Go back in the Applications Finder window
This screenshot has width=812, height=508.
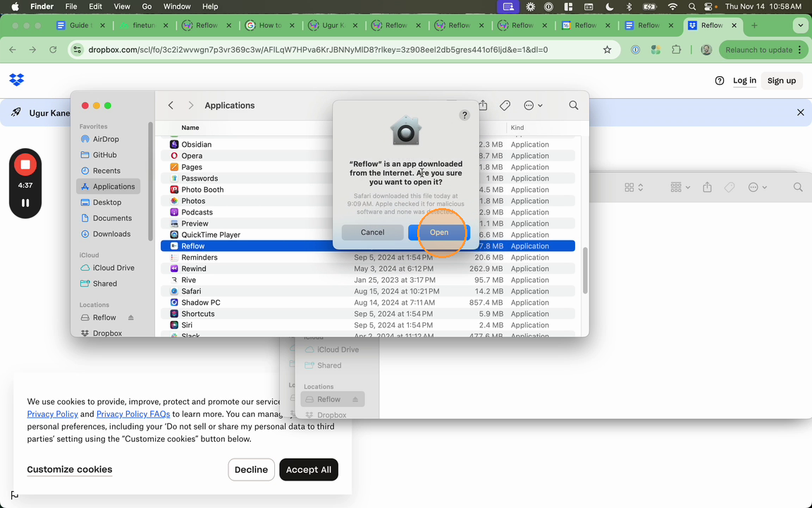point(171,105)
